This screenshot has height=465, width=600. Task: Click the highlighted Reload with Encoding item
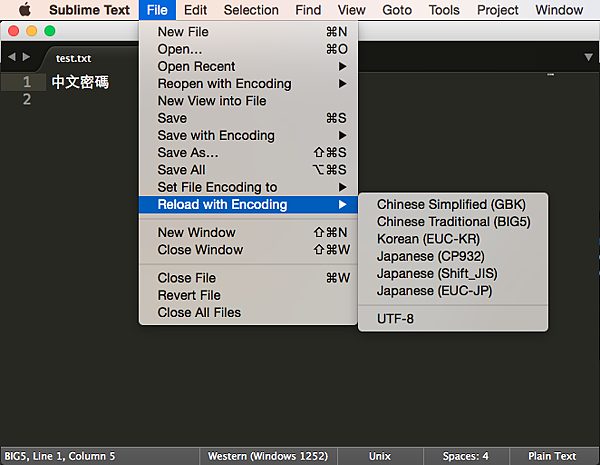click(248, 204)
